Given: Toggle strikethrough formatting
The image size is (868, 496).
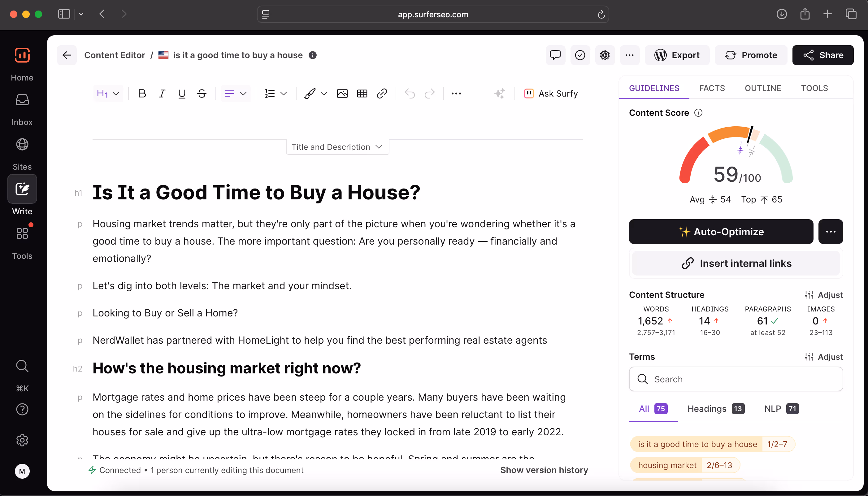Looking at the screenshot, I should (202, 93).
